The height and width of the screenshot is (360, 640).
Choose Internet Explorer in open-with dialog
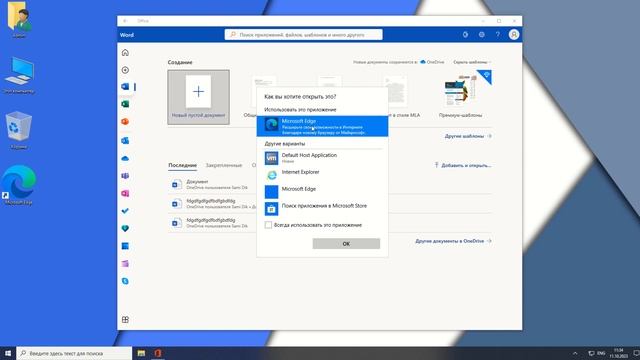click(322, 175)
